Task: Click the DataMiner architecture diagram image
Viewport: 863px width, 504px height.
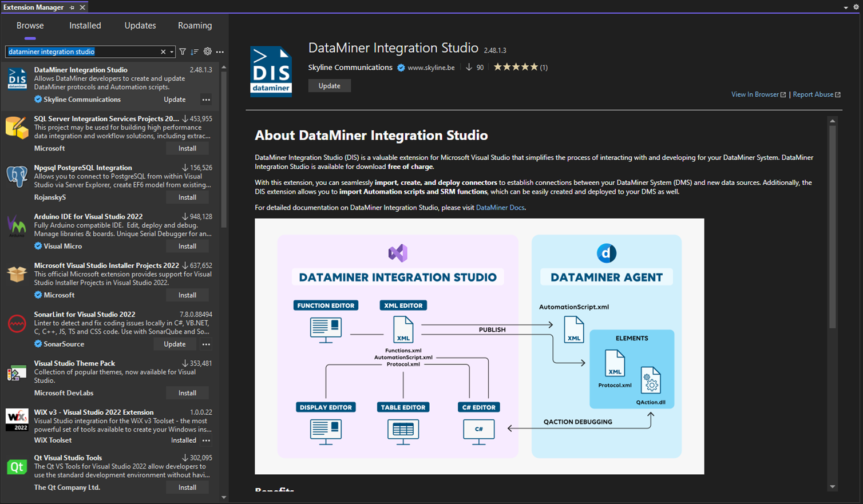Action: coord(480,346)
